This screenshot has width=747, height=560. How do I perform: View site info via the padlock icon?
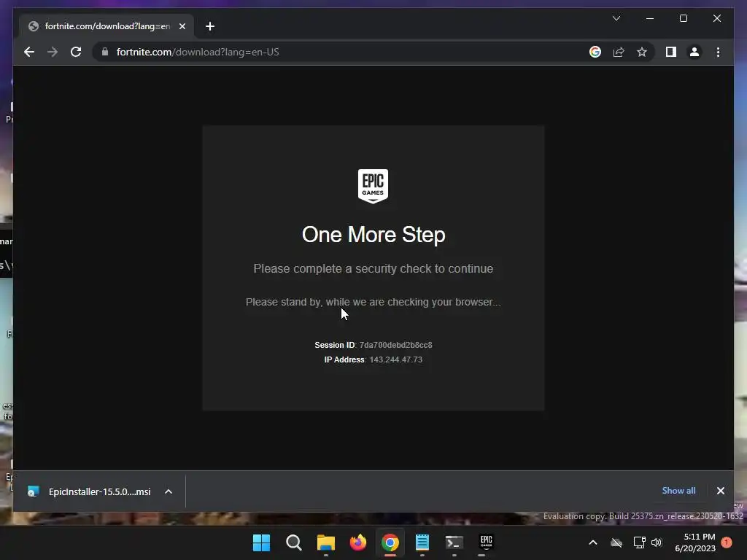point(105,52)
